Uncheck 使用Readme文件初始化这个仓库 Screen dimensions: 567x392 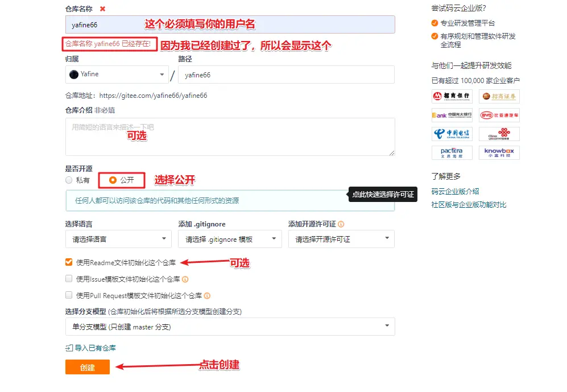pos(69,262)
